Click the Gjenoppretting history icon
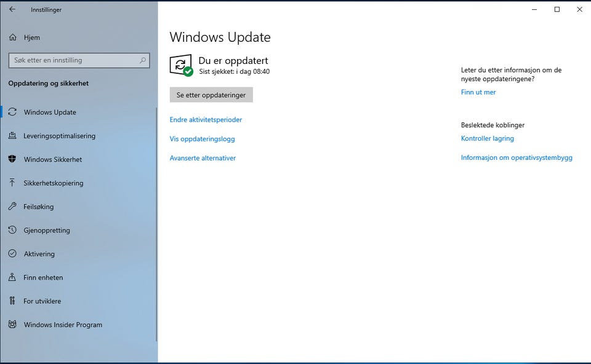The height and width of the screenshot is (364, 591). [x=12, y=229]
